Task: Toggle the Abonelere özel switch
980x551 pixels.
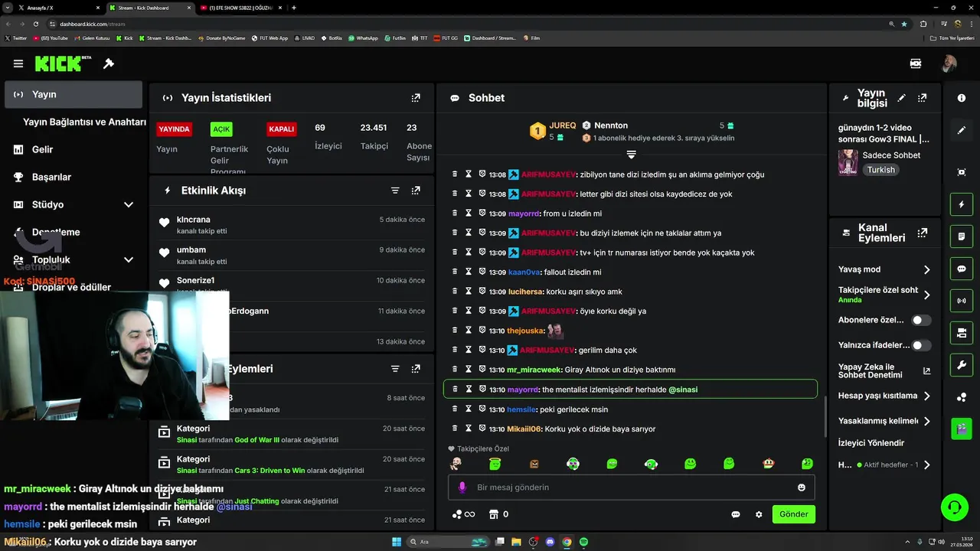Action: pyautogui.click(x=922, y=320)
